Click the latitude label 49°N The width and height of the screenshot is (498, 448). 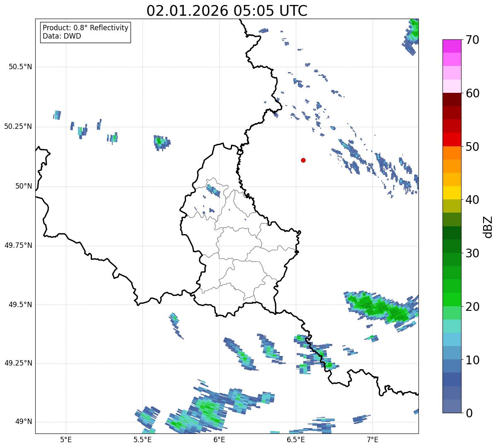click(x=24, y=421)
